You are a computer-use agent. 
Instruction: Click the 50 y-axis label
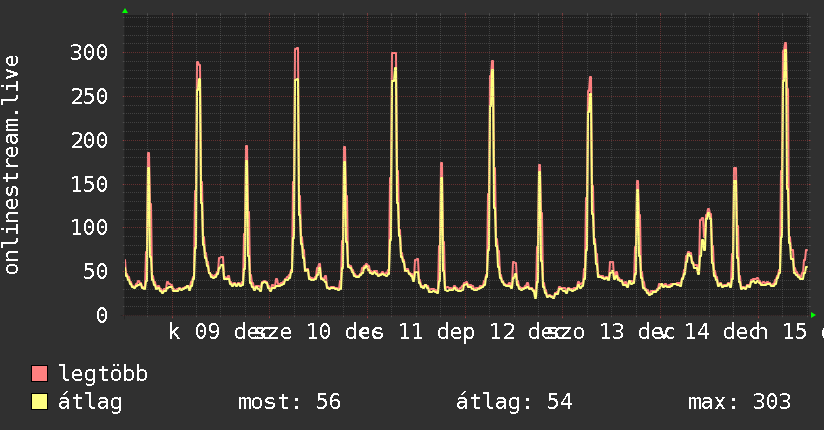(x=96, y=272)
